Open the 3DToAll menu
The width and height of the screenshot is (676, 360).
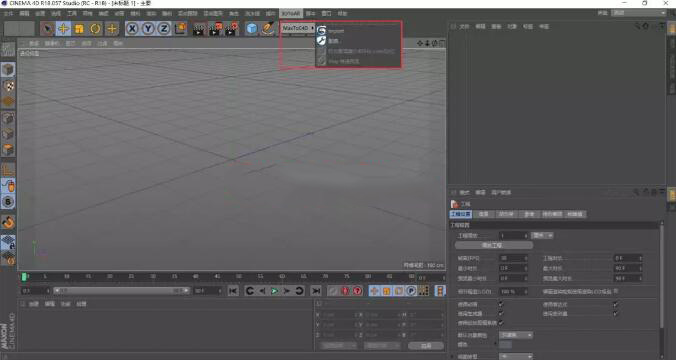291,14
